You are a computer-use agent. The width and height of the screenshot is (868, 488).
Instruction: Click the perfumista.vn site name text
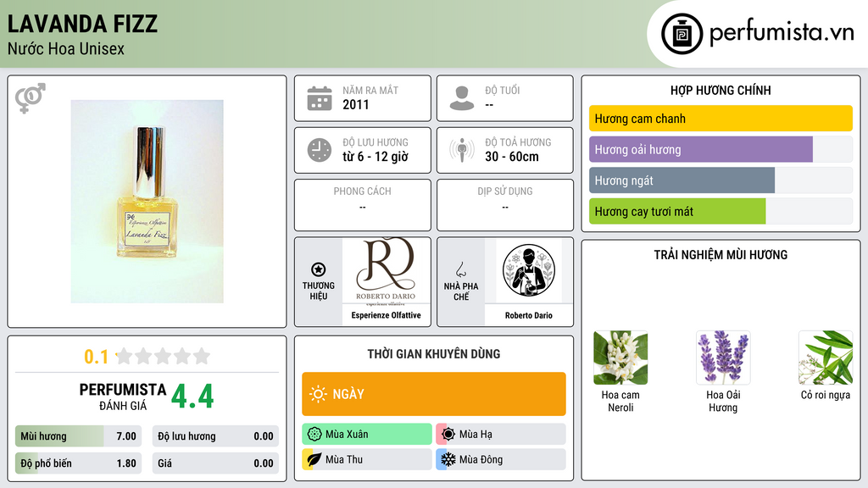point(782,32)
